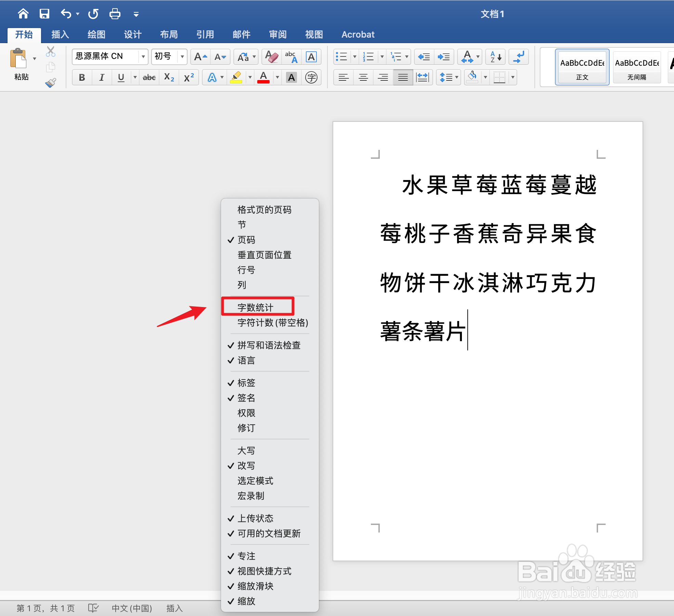Click 中文(中国) language indicator in status bar

click(132, 608)
